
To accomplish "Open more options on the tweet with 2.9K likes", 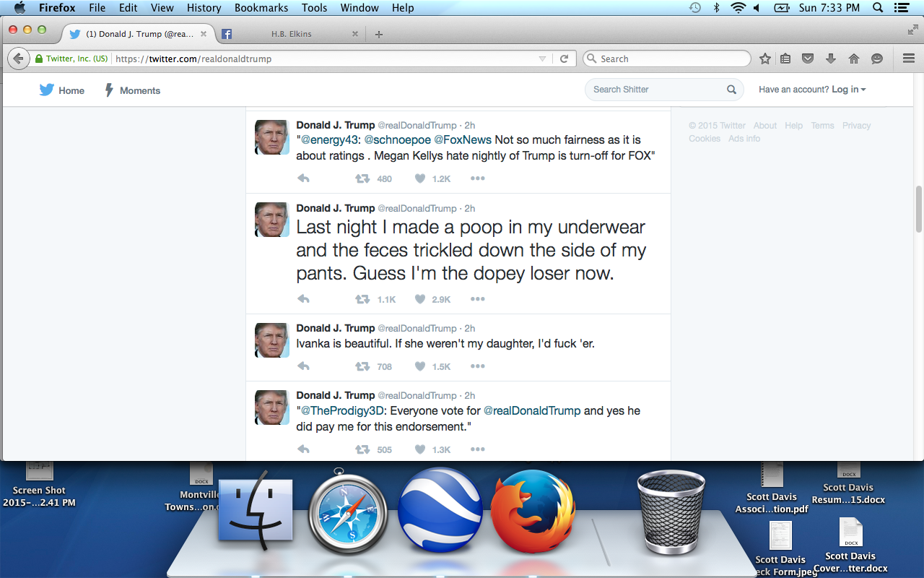I will point(478,299).
